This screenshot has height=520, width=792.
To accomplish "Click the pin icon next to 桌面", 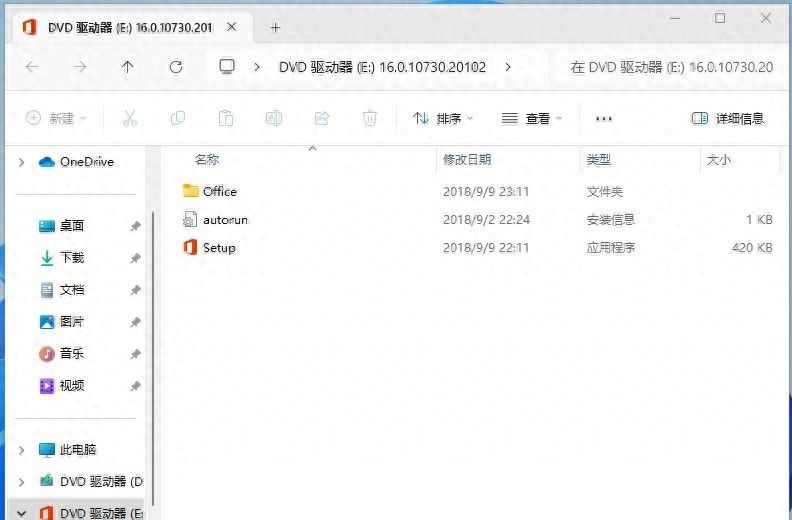I will (x=135, y=226).
